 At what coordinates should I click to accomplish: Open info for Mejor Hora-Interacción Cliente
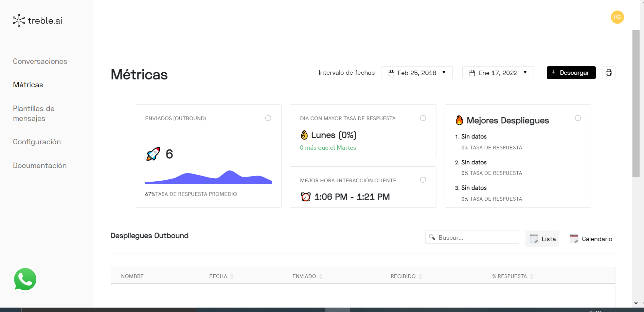pos(423,180)
